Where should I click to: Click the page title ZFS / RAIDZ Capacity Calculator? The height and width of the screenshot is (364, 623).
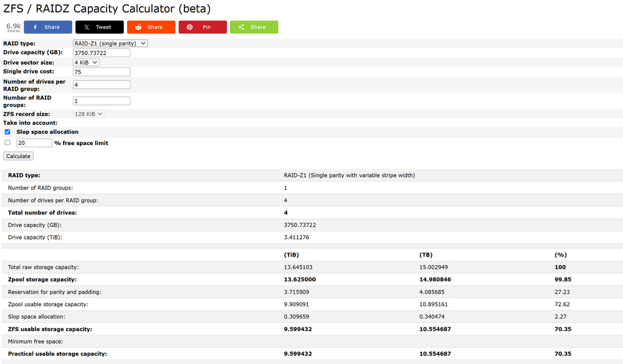point(107,8)
